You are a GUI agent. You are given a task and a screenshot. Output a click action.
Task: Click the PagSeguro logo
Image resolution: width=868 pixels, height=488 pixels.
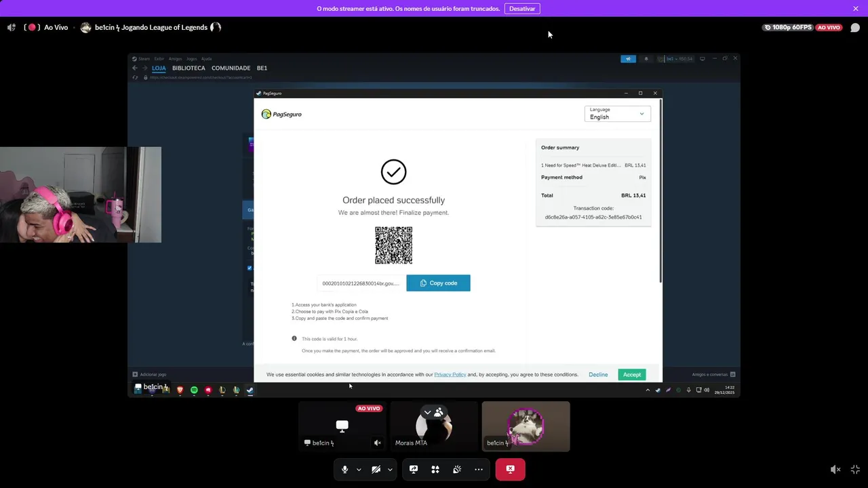(281, 114)
